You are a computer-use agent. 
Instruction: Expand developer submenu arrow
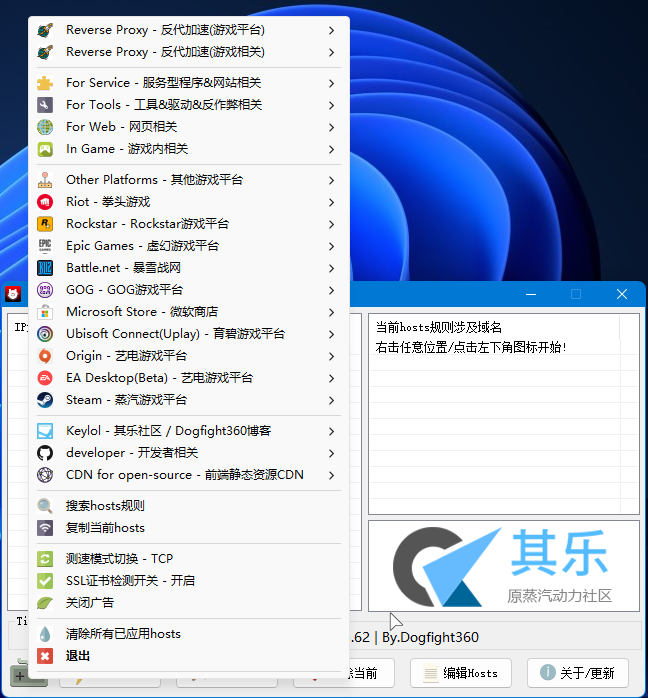[x=331, y=453]
